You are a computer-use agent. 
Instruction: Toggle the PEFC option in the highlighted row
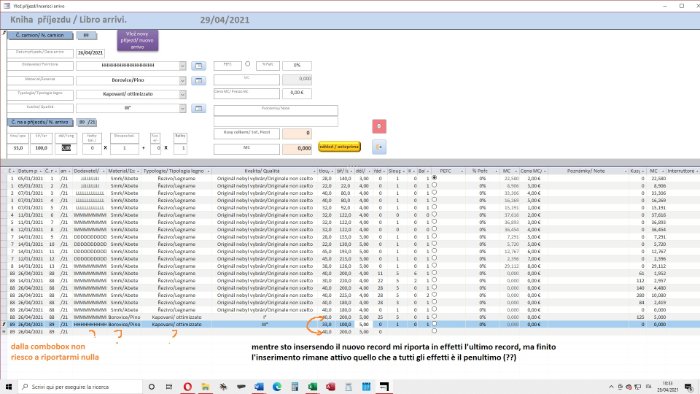(434, 324)
